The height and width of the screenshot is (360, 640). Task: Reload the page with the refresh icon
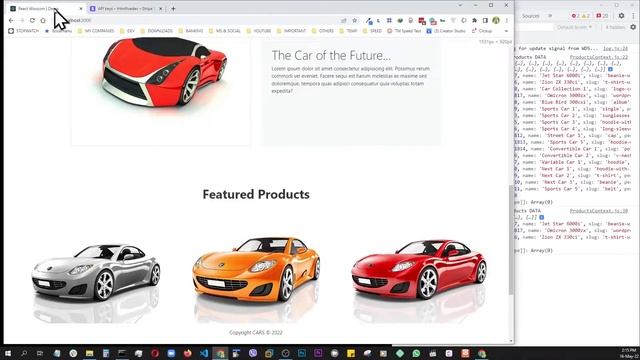click(x=32, y=20)
